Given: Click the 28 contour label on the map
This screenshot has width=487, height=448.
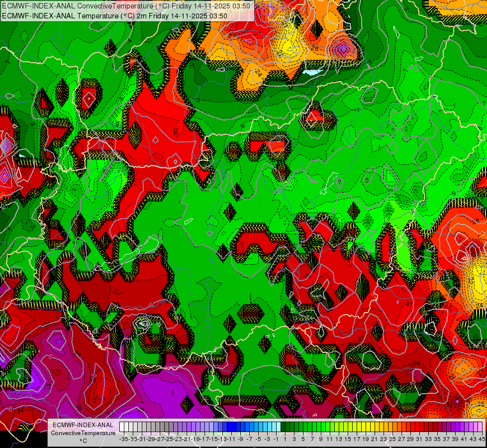Looking at the screenshot, I should [x=476, y=221].
